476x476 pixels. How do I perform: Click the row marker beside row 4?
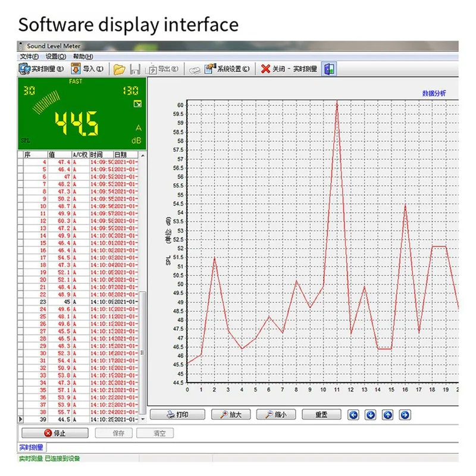(20, 162)
